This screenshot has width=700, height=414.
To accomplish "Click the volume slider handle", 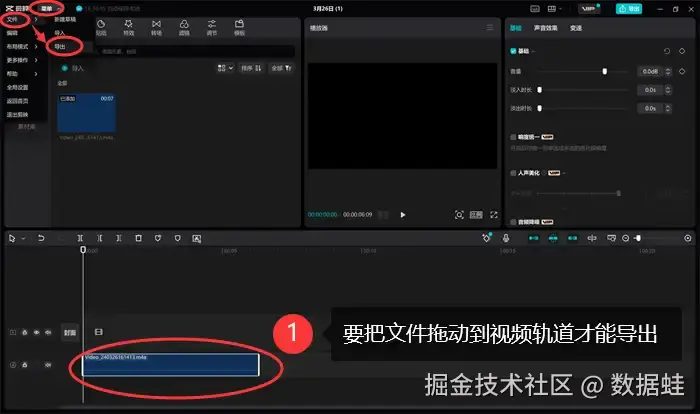I will pyautogui.click(x=604, y=71).
